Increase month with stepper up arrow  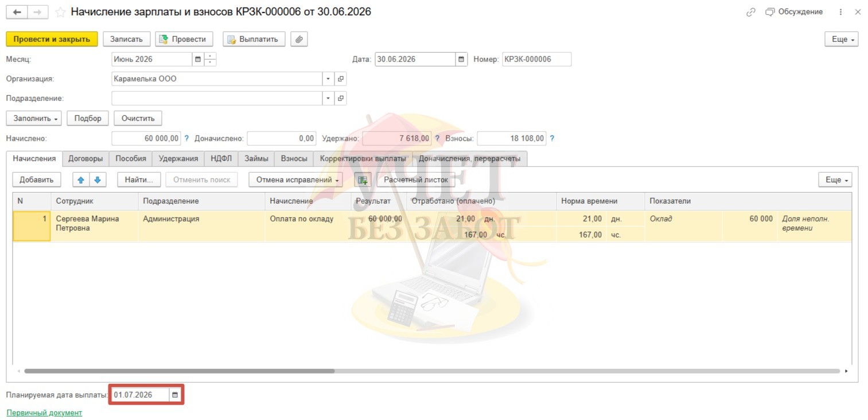210,56
